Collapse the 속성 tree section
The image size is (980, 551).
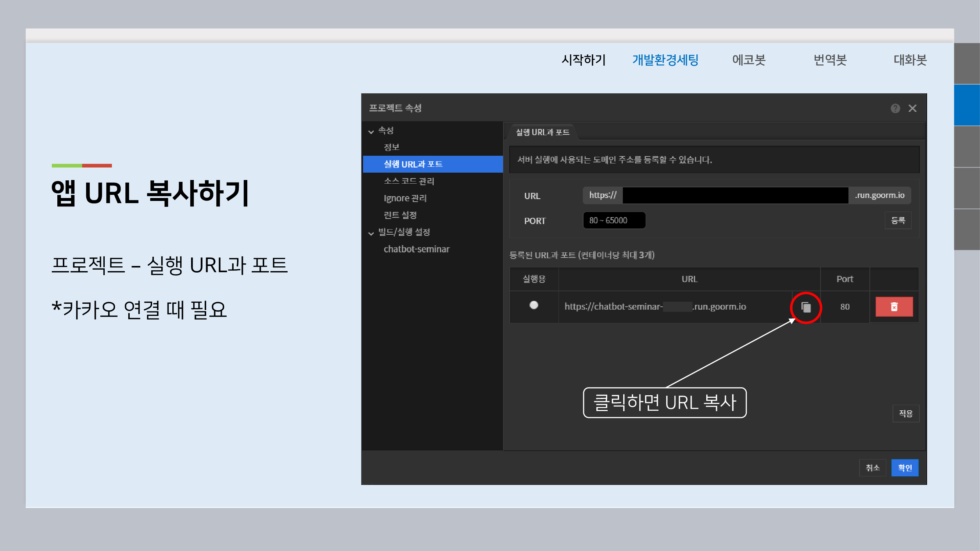(371, 132)
